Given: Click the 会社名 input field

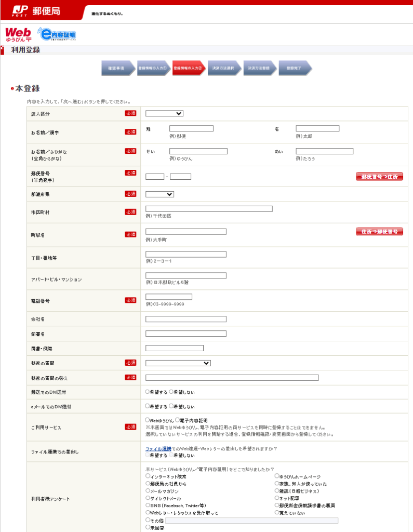Looking at the screenshot, I should (x=186, y=320).
